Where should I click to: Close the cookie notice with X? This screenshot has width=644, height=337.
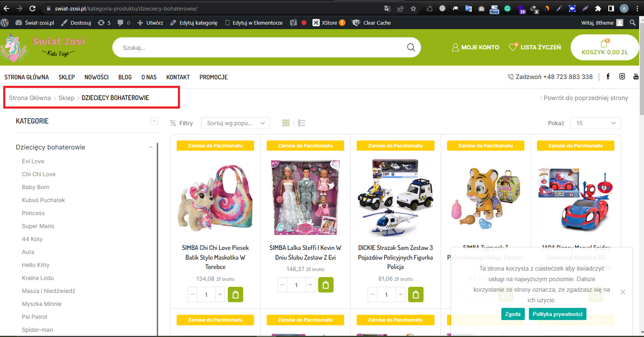(x=623, y=292)
